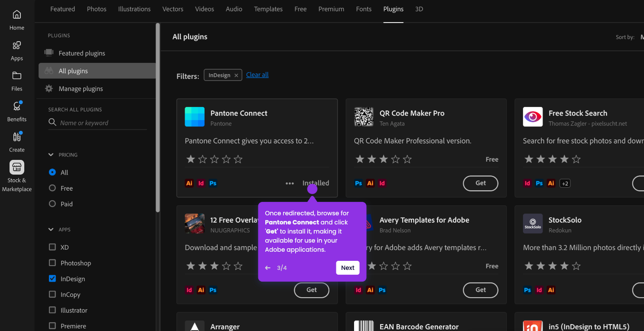Check the XD app filter
The image size is (644, 331).
tap(52, 247)
